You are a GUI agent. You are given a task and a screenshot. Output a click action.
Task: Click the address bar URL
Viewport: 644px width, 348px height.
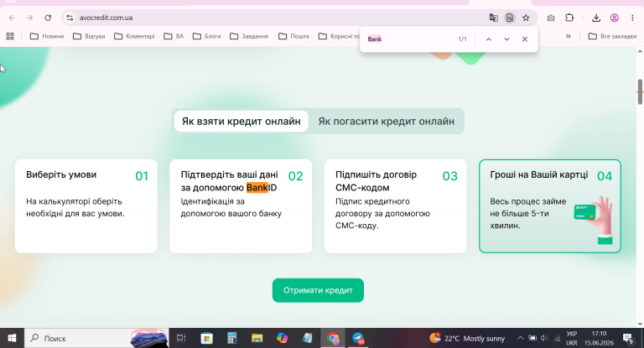pyautogui.click(x=106, y=18)
